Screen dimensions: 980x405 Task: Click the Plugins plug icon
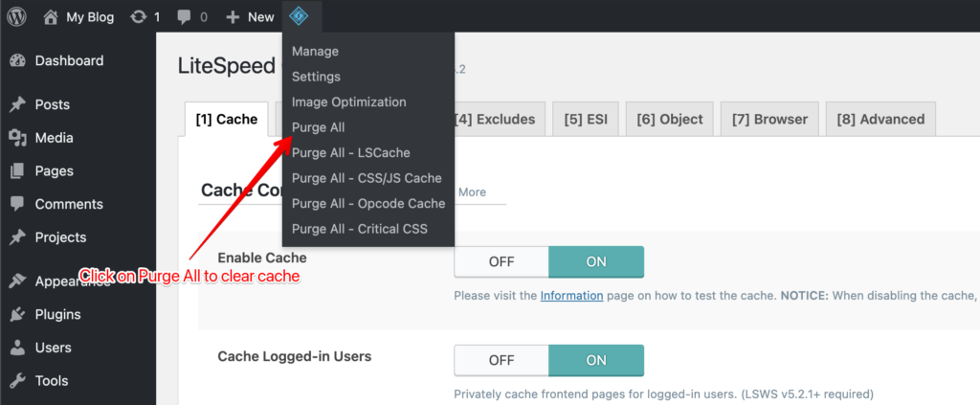(x=17, y=314)
